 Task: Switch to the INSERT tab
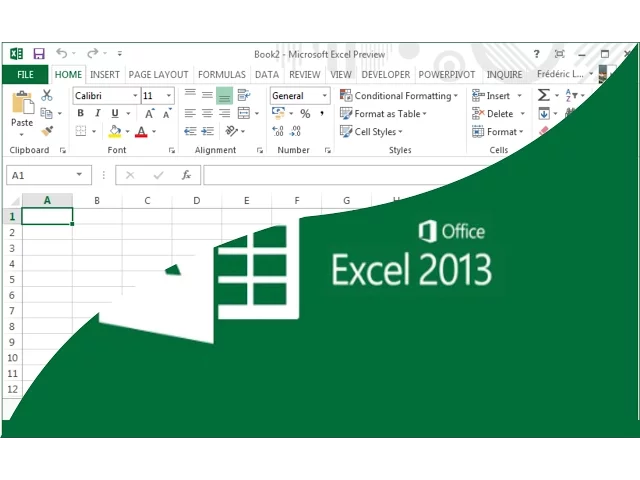pyautogui.click(x=104, y=75)
